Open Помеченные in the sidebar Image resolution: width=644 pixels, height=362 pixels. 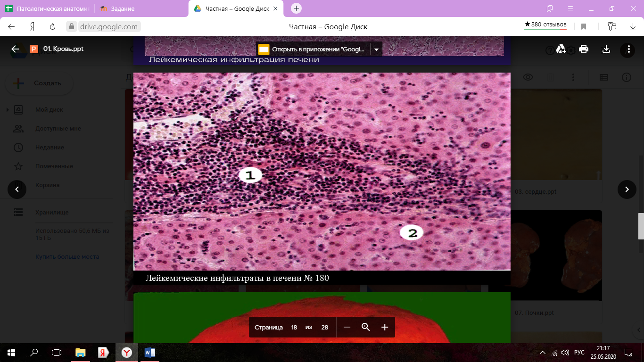tap(54, 166)
